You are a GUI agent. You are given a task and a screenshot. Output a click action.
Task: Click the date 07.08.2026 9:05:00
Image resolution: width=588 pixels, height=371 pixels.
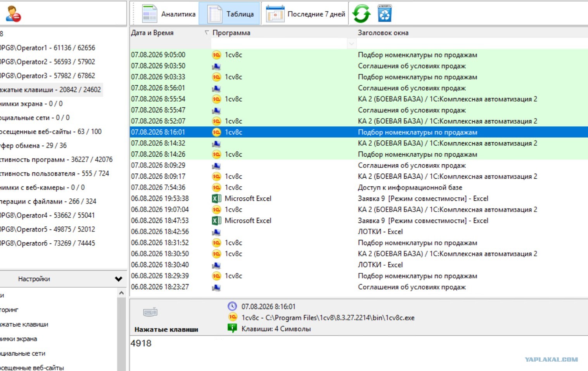point(158,55)
